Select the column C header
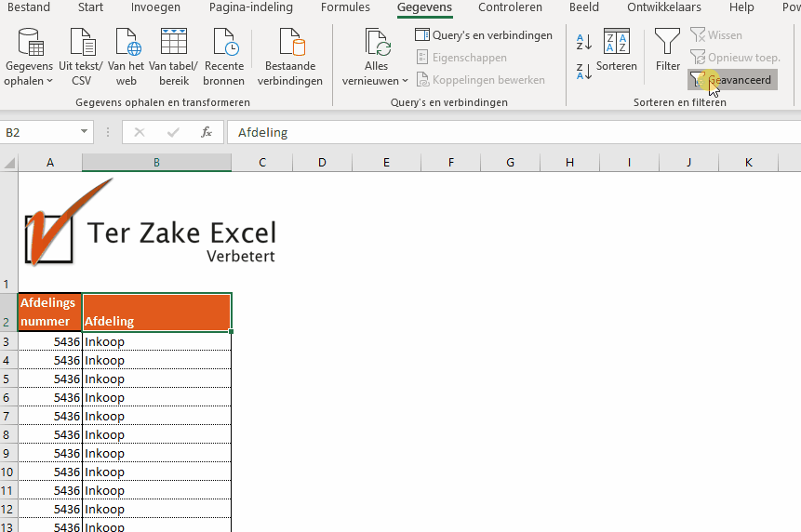This screenshot has width=801, height=532. (262, 163)
